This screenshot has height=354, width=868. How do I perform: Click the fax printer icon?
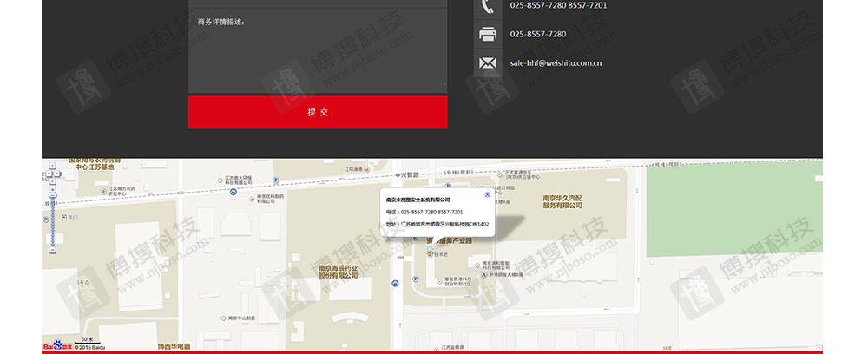[488, 35]
